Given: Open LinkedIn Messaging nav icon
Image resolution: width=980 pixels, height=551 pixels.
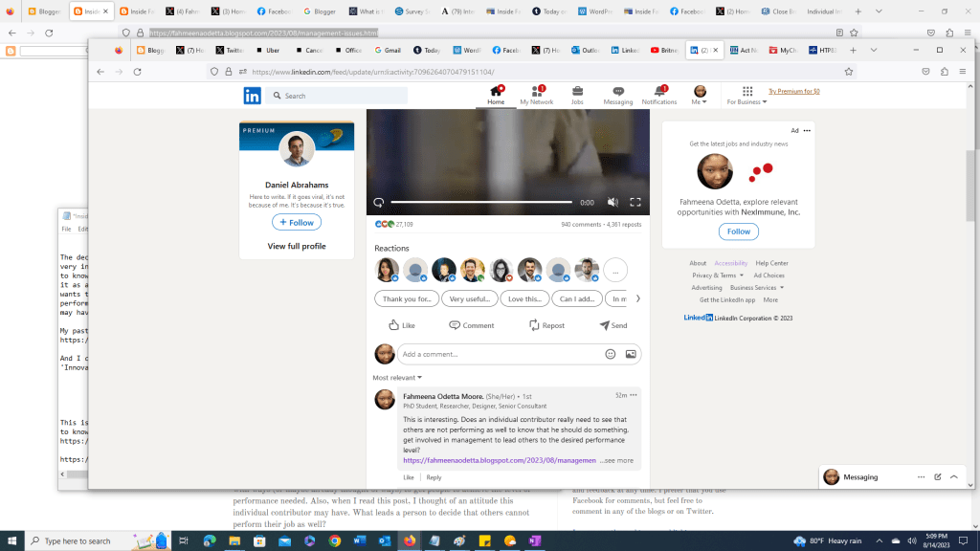Looking at the screenshot, I should click(617, 92).
